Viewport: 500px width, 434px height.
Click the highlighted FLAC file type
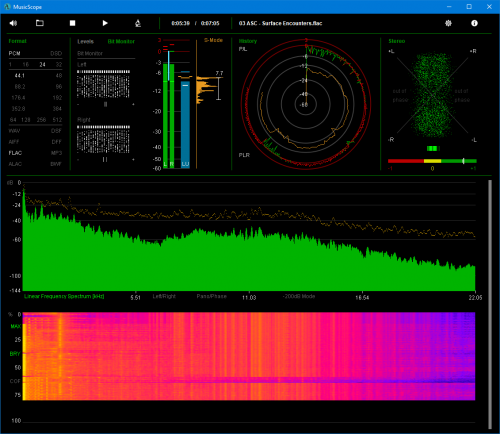(15, 153)
